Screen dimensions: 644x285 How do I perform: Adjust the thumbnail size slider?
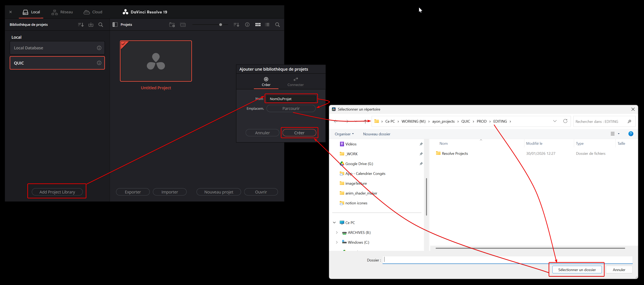pos(220,25)
